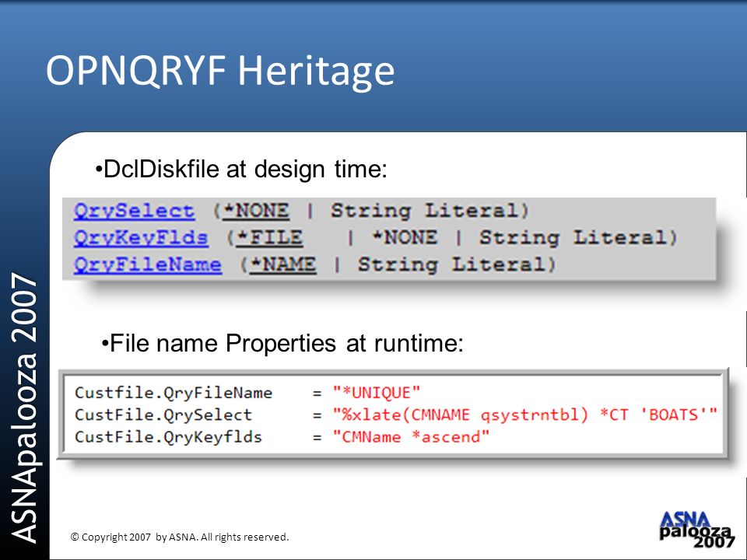Click the vertical ASNApalooza 2007 sidebar text

pos(23,408)
